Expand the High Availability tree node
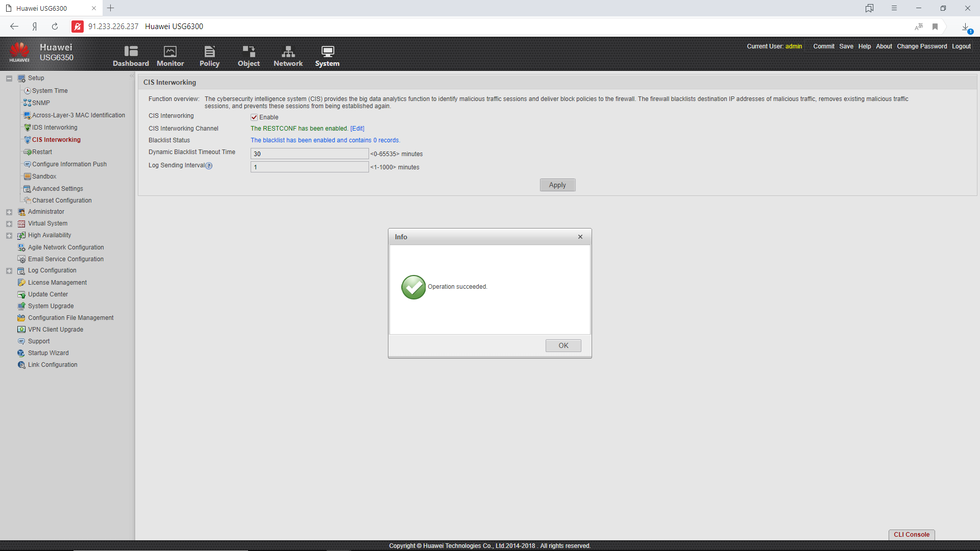Image resolution: width=980 pixels, height=551 pixels. [x=9, y=236]
